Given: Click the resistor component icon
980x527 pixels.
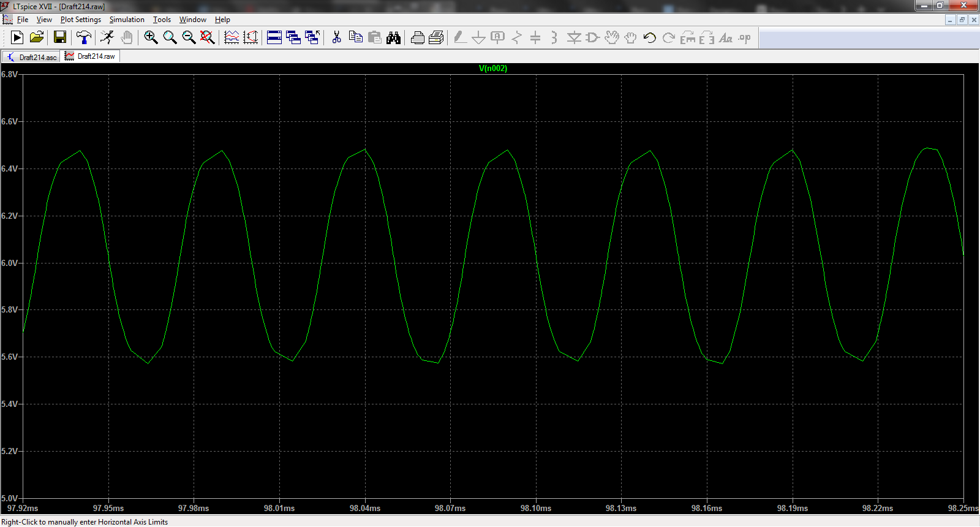Looking at the screenshot, I should click(517, 38).
